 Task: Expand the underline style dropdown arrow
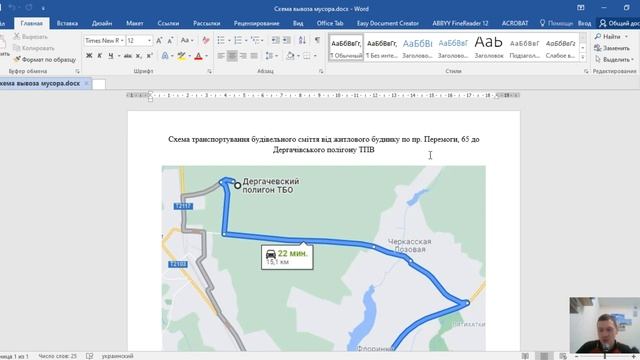119,56
